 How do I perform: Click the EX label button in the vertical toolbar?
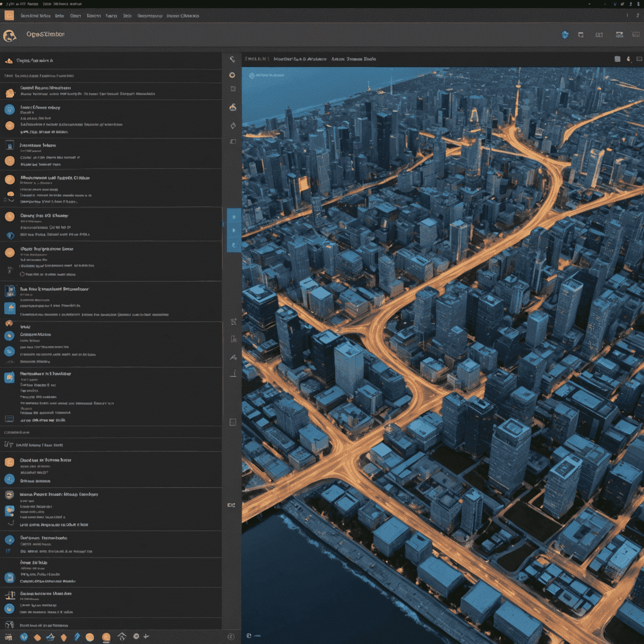tap(231, 505)
